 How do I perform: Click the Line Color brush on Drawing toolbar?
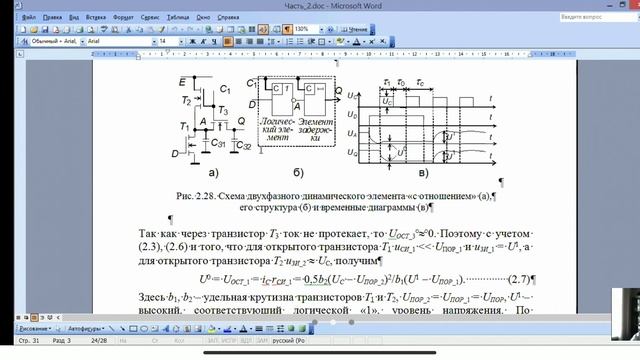click(228, 329)
